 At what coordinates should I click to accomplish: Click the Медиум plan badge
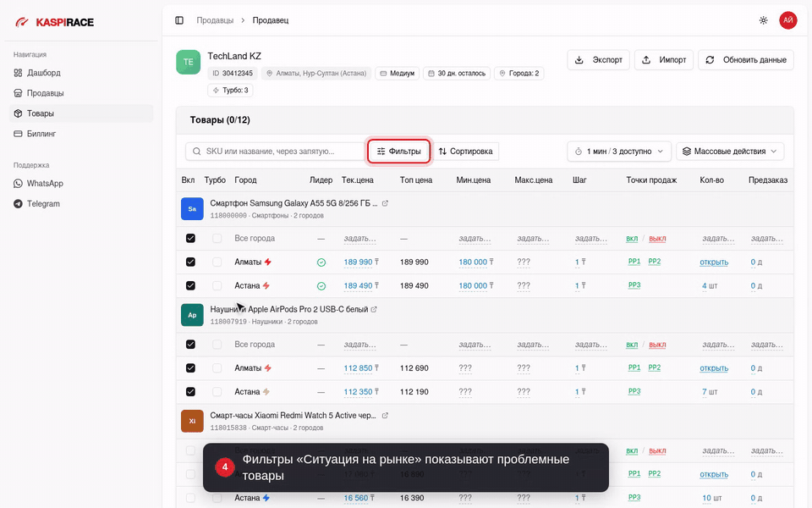[398, 74]
